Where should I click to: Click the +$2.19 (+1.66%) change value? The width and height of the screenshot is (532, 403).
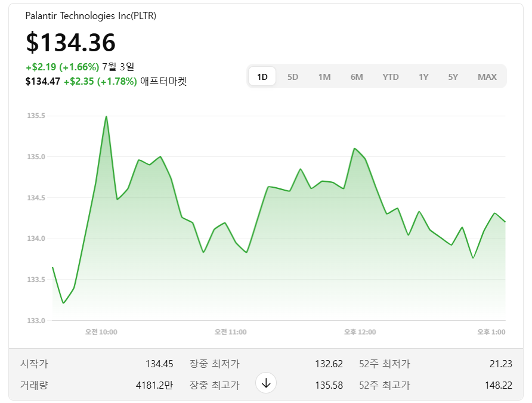63,67
